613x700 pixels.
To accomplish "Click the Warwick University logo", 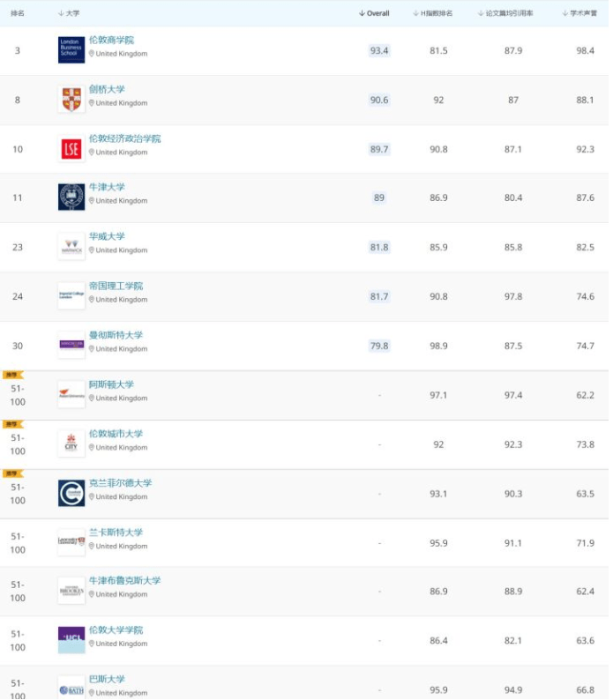I will pyautogui.click(x=71, y=247).
